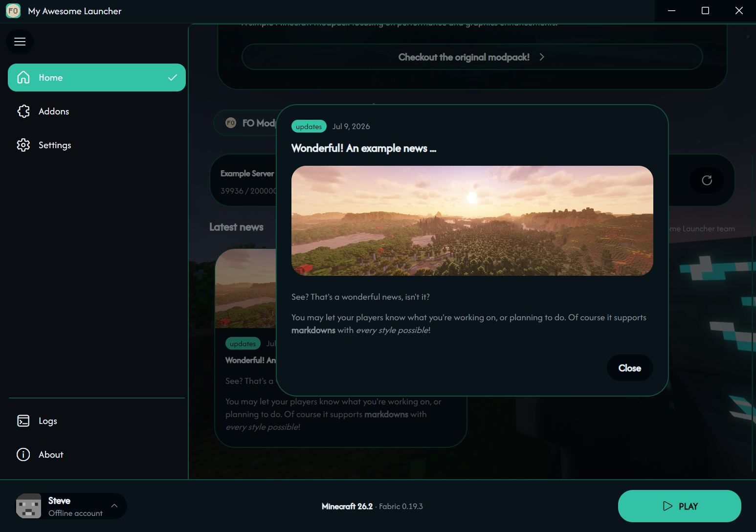Click the chevron next to Checkout the original modpack
Screen dimensions: 756x532
[x=542, y=57]
